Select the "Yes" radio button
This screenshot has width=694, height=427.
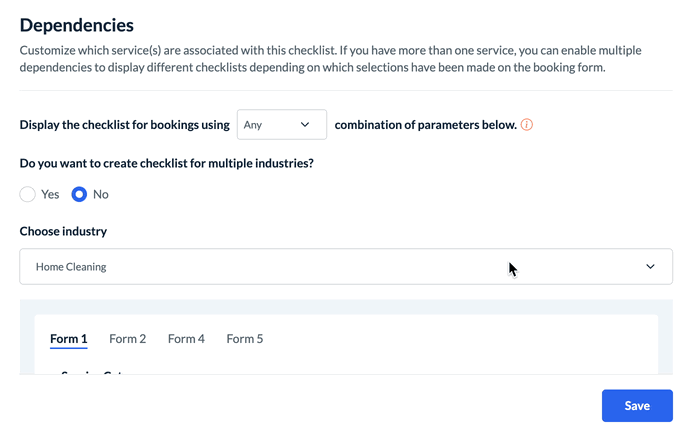point(28,194)
